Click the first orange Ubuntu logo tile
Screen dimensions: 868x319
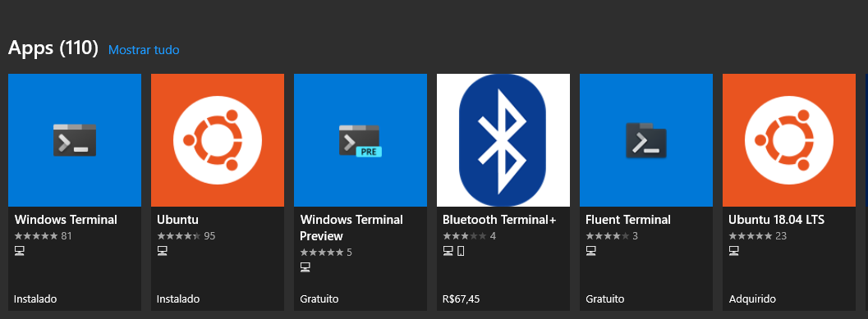coord(218,140)
